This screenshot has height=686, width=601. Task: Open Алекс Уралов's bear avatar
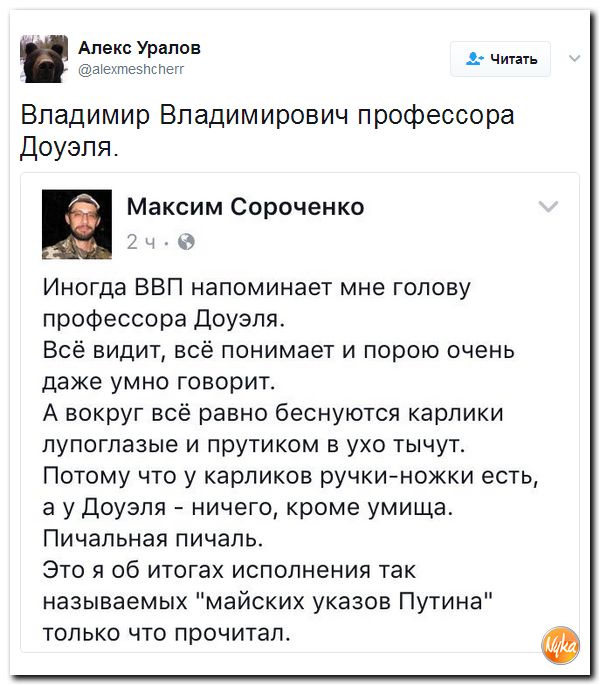(x=44, y=59)
